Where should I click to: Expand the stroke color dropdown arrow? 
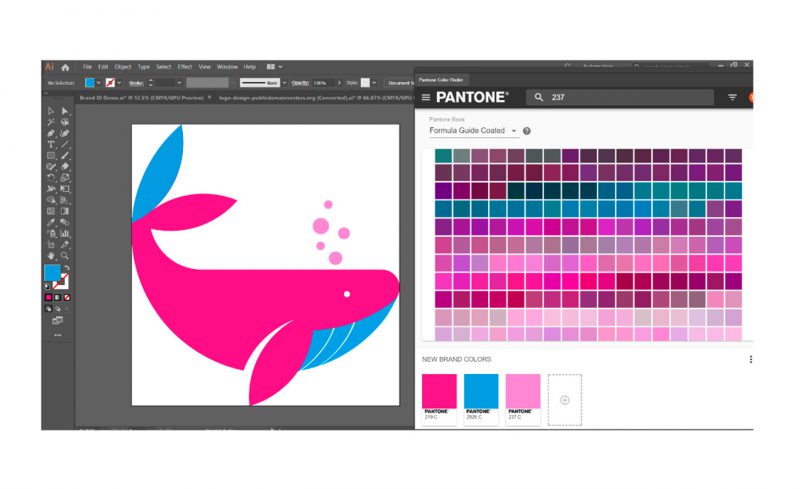pos(119,83)
